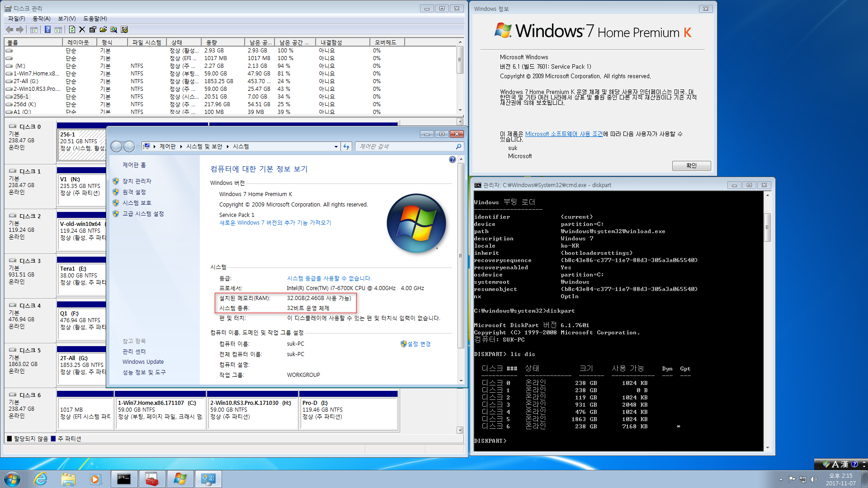
Task: Open 파일(F) menu in Disk Management
Action: click(x=16, y=19)
